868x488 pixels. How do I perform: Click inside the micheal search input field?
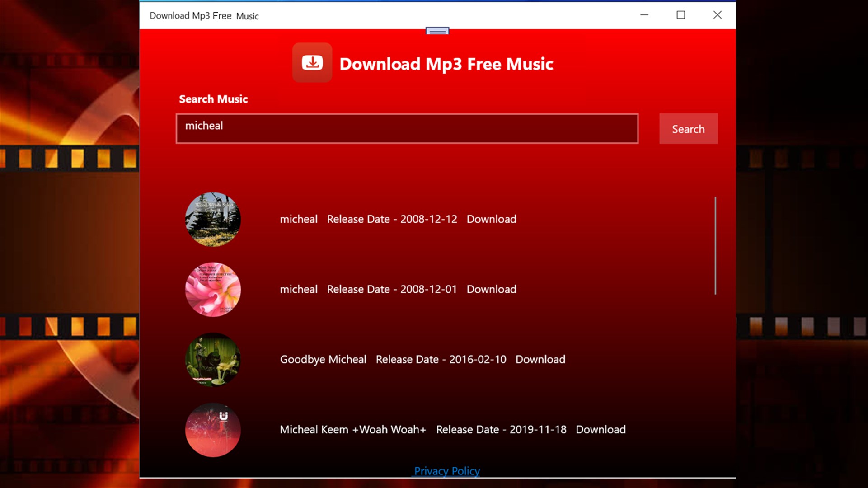pos(407,128)
